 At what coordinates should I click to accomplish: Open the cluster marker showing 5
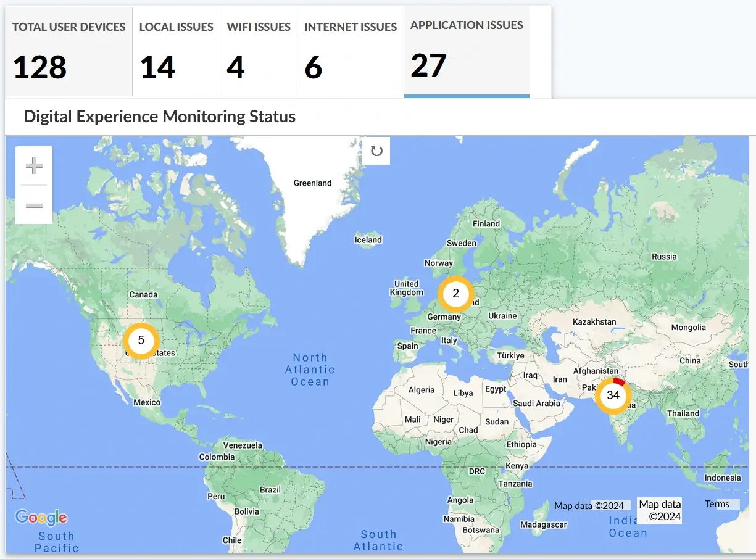[x=141, y=341]
